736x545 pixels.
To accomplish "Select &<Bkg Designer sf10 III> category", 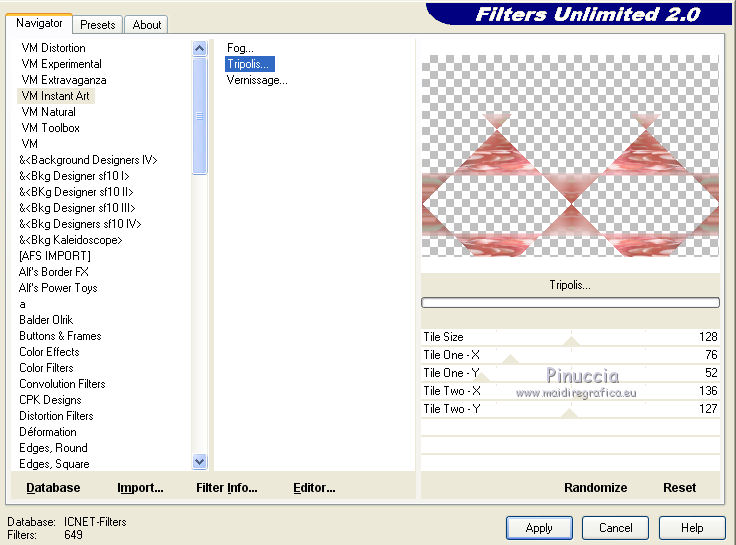I will (77, 208).
